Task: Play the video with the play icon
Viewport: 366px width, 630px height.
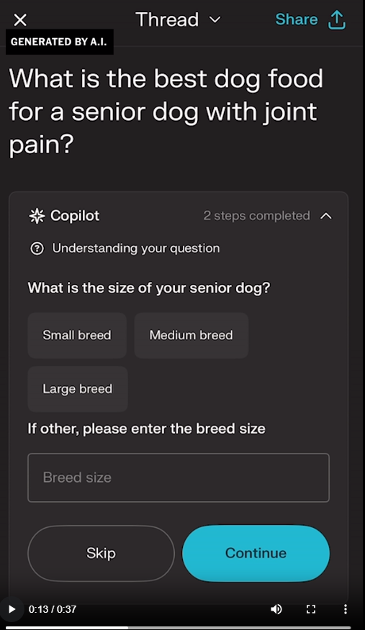Action: coord(12,609)
